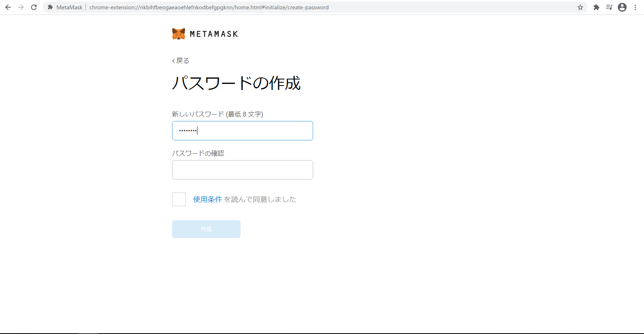
Task: Focus the パスワードの確認 input field
Action: pyautogui.click(x=243, y=170)
